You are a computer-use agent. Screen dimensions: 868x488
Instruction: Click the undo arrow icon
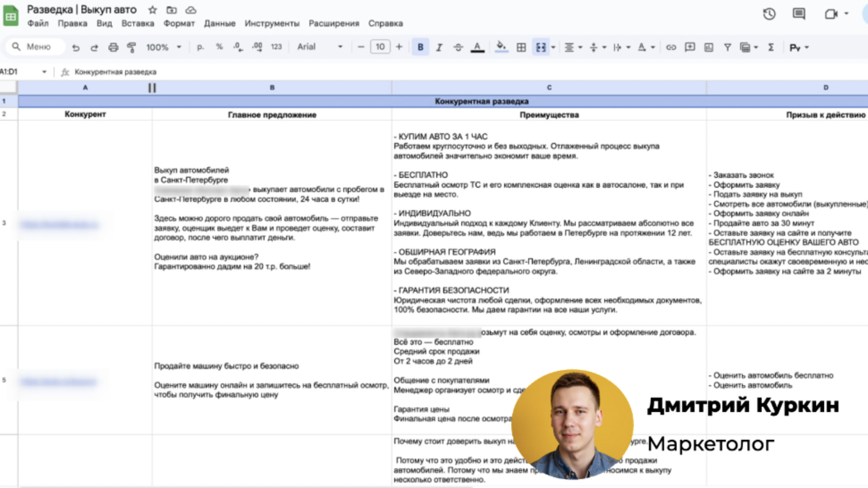(76, 47)
